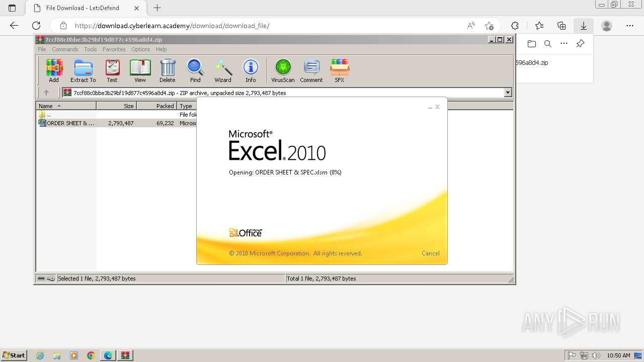
Task: Open Internet Explorer from taskbar
Action: point(40,355)
